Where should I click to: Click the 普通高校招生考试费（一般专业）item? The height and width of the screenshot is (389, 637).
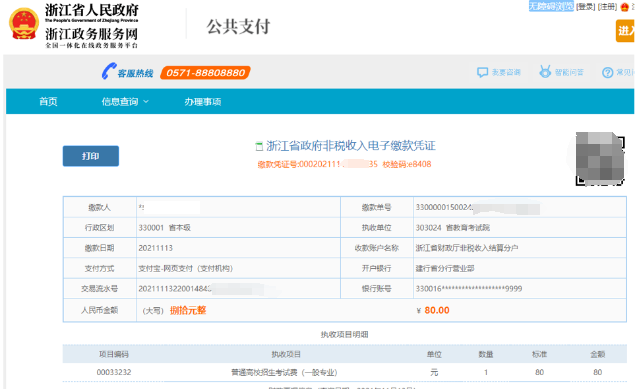click(284, 372)
